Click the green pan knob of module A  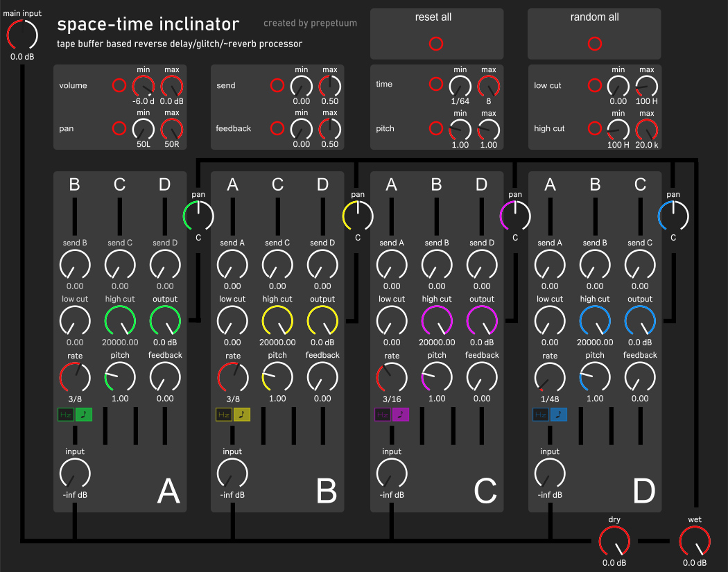tap(199, 216)
